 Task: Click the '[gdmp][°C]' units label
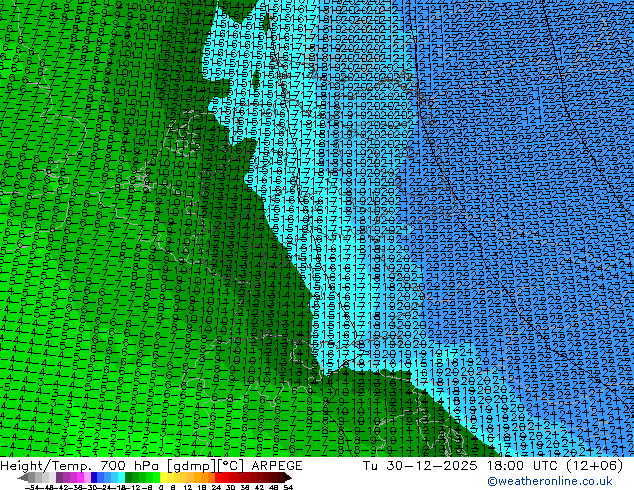click(205, 466)
